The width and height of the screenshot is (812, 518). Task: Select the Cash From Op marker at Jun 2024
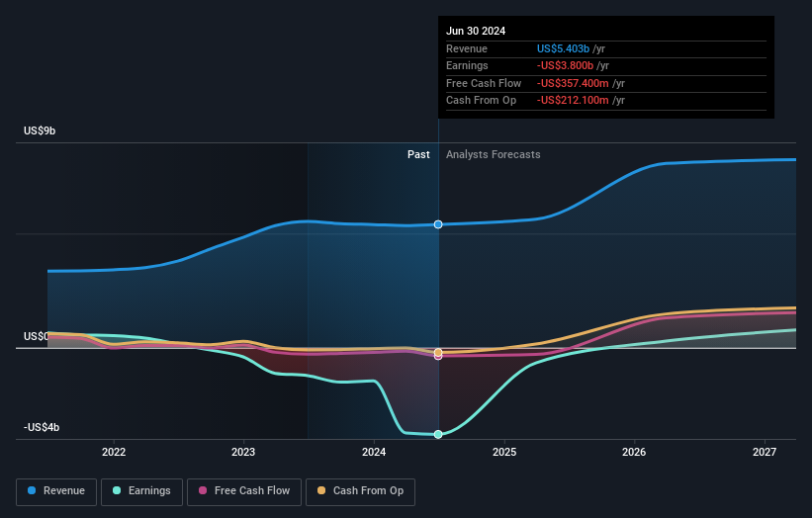point(438,352)
